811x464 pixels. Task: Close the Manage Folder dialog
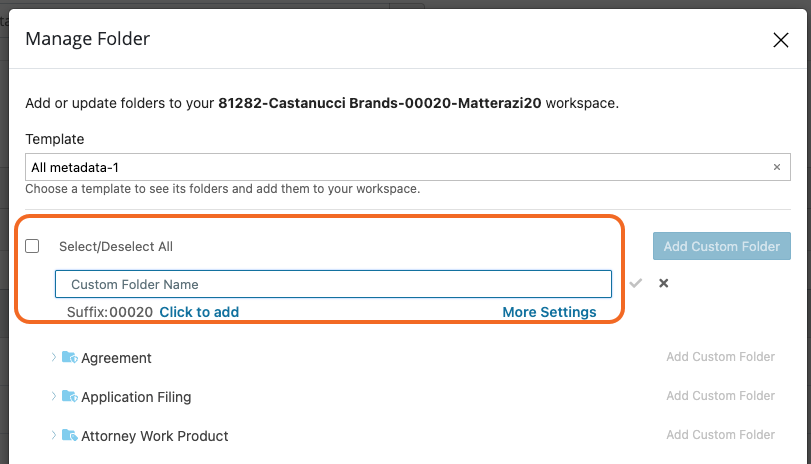pos(780,40)
